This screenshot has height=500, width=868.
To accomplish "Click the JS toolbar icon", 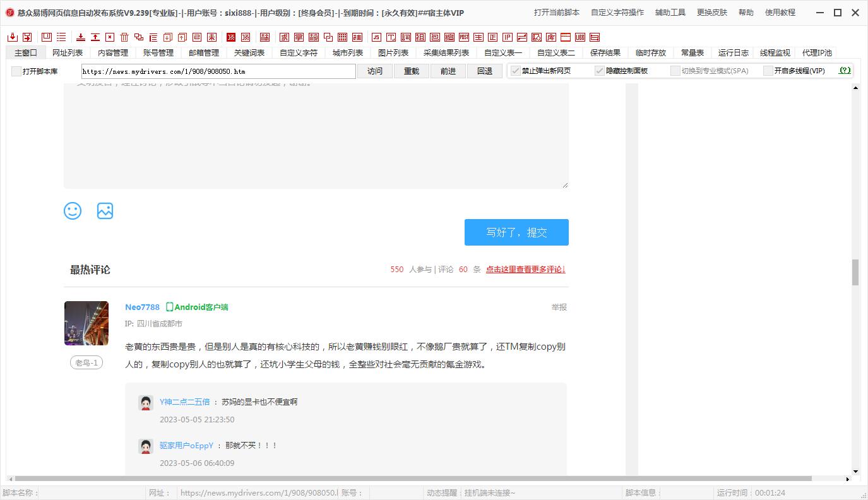I will [x=376, y=37].
